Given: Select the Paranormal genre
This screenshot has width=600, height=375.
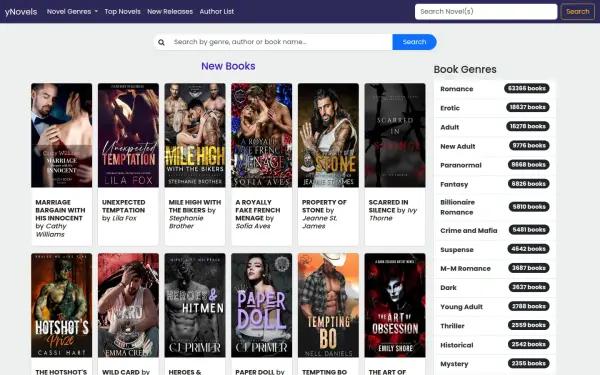Looking at the screenshot, I should [x=495, y=165].
